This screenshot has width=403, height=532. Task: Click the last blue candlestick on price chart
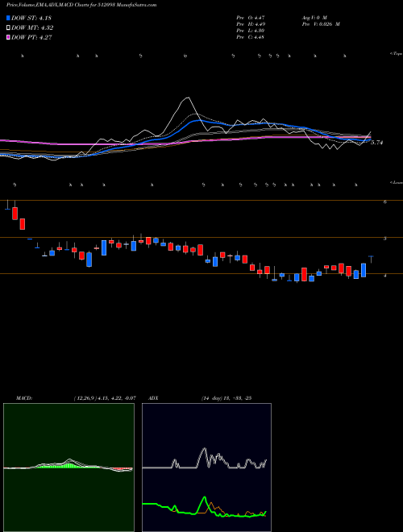[x=371, y=259]
